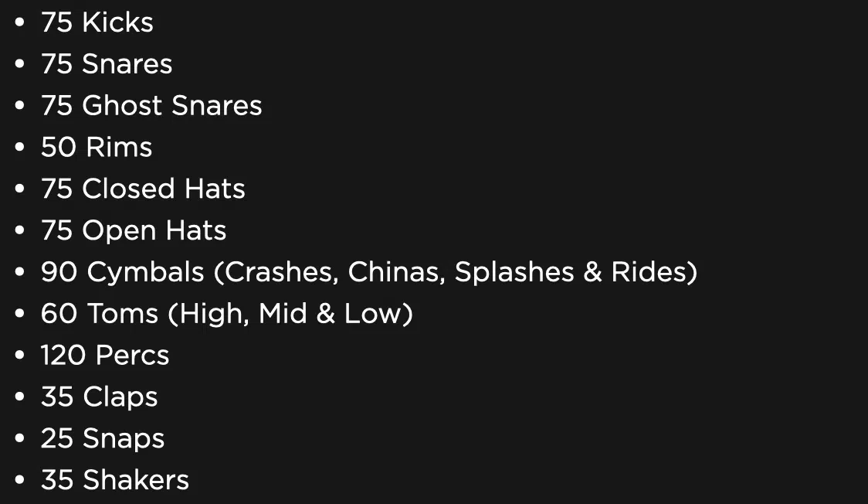Click the word "Crashes" in parentheses
The height and width of the screenshot is (504, 868).
pos(276,272)
